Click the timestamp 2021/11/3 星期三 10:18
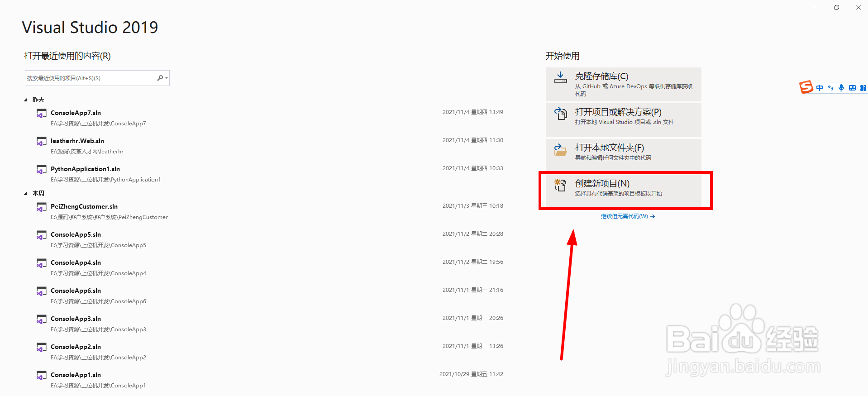868x396 pixels. [x=472, y=206]
